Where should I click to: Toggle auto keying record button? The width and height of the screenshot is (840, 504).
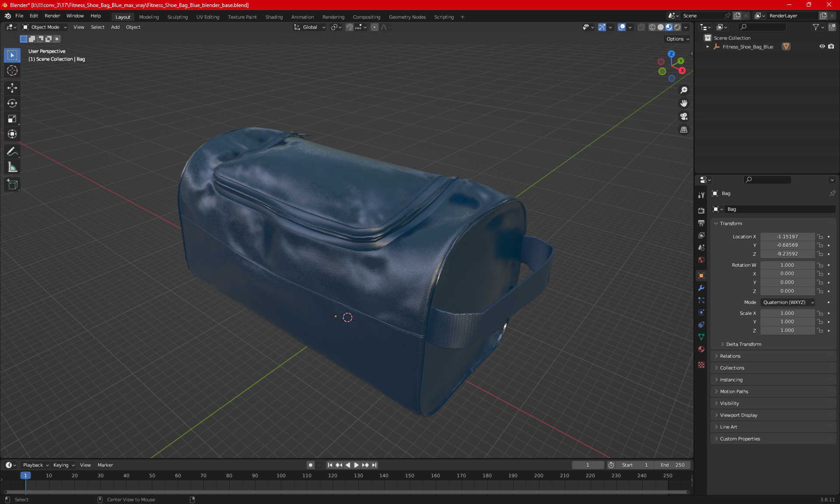(311, 465)
